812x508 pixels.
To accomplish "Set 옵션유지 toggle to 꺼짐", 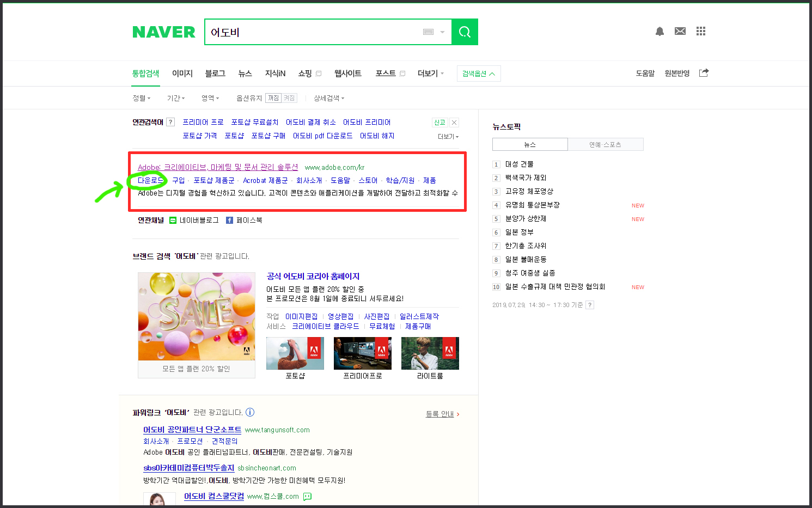I will coord(273,98).
